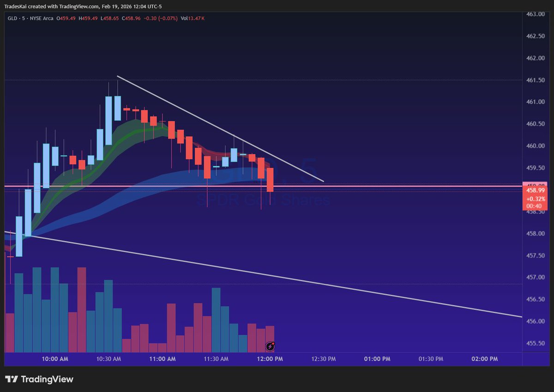Click the 458.00 price scale label
554x392 pixels.
[x=536, y=234]
